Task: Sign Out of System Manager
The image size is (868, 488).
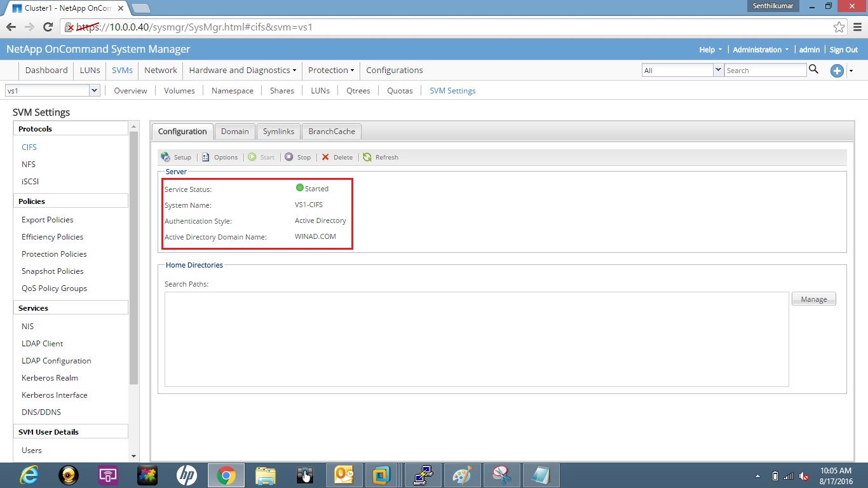Action: (x=843, y=49)
